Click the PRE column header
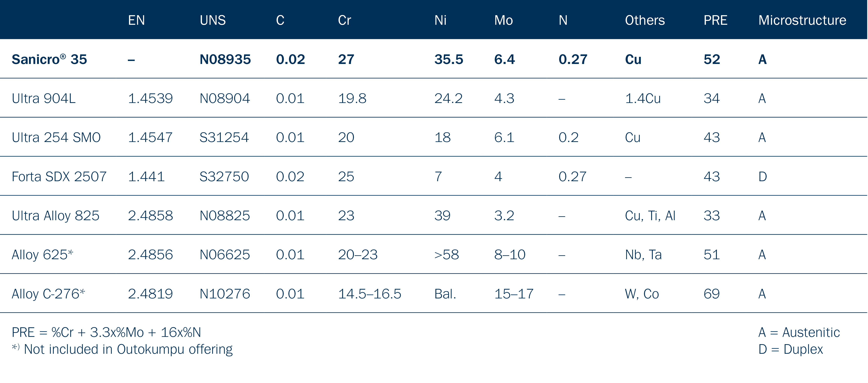 tap(715, 20)
